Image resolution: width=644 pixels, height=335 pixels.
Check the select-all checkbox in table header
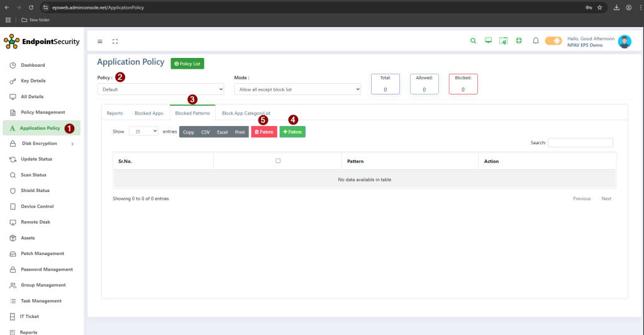coord(278,161)
